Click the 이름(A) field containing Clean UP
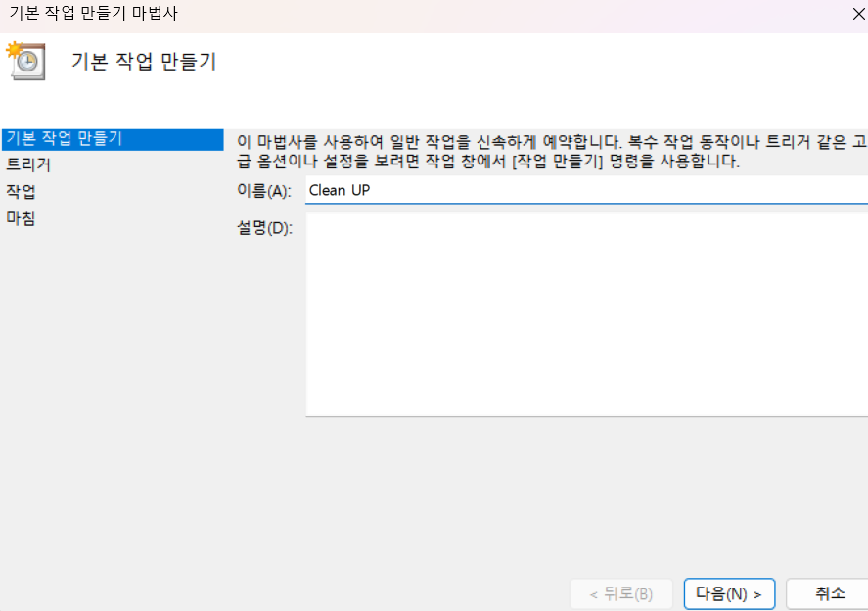This screenshot has width=868, height=611. pos(587,190)
